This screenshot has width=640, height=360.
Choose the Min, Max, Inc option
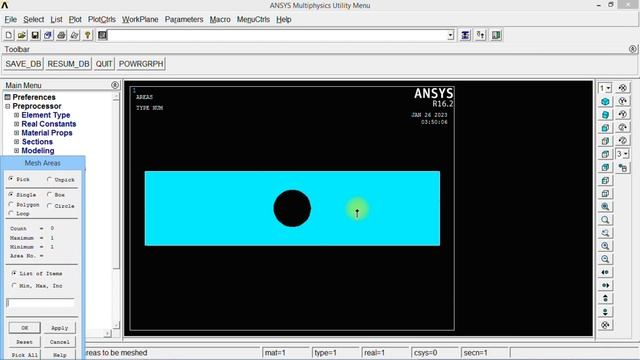point(14,286)
